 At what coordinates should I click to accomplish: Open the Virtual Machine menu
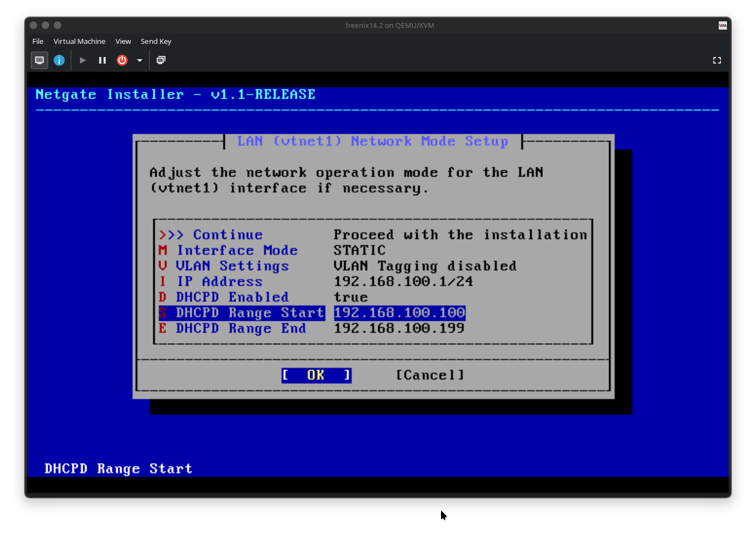point(79,41)
